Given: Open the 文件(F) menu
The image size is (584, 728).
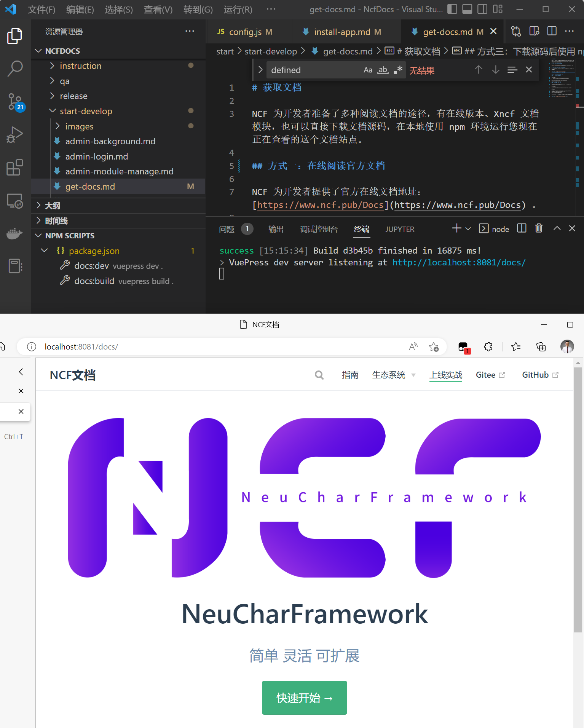Looking at the screenshot, I should point(41,10).
